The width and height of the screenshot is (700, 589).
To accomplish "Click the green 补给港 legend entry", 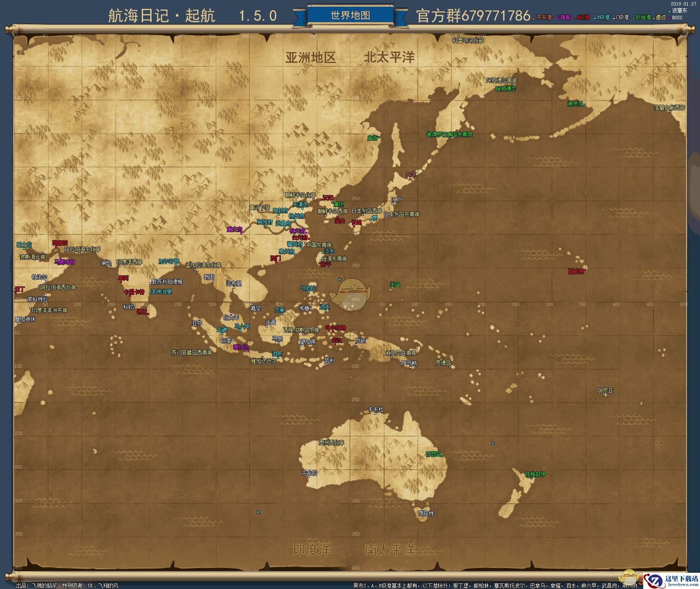I will (x=642, y=17).
